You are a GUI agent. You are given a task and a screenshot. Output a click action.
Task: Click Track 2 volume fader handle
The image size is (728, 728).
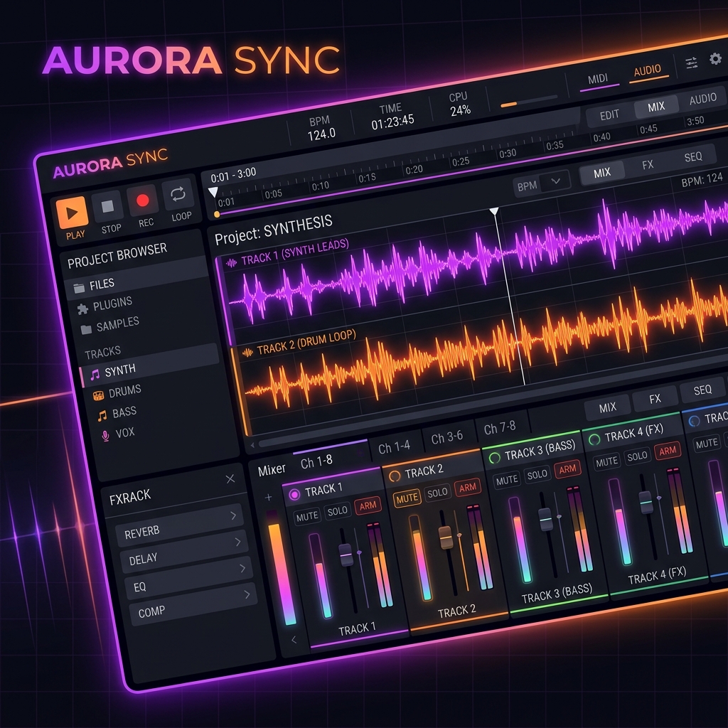pyautogui.click(x=446, y=537)
